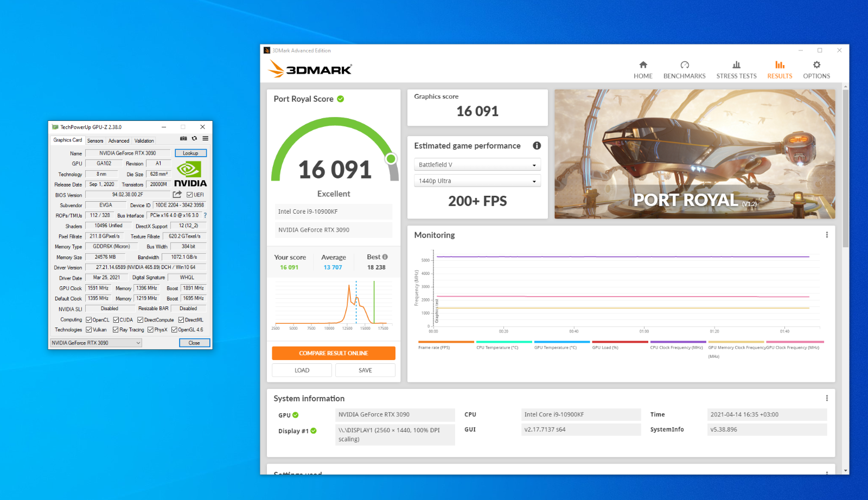Click the Close button in GPU-Z
868x500 pixels.
pyautogui.click(x=194, y=343)
